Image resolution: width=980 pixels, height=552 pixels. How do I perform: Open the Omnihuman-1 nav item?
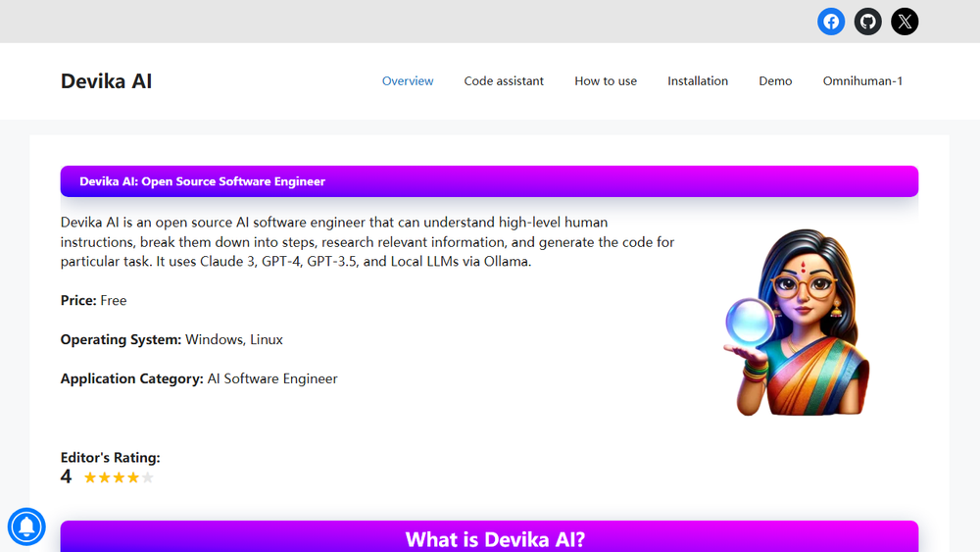862,81
